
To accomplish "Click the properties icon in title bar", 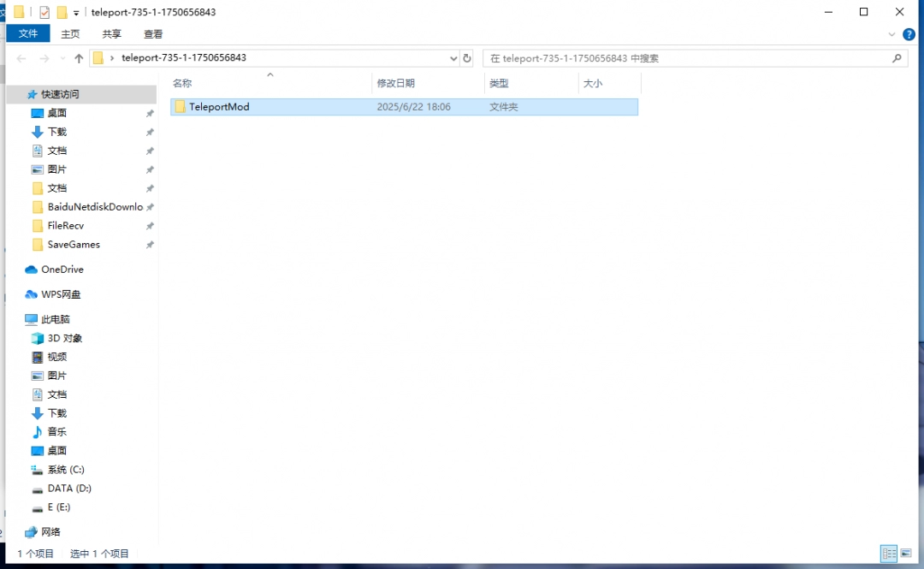I will [x=44, y=12].
